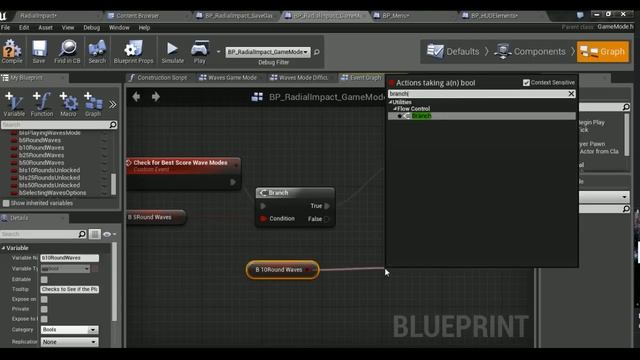The width and height of the screenshot is (640, 360).
Task: Toggle the Expose to Matinee checkbox
Action: pyautogui.click(x=44, y=319)
